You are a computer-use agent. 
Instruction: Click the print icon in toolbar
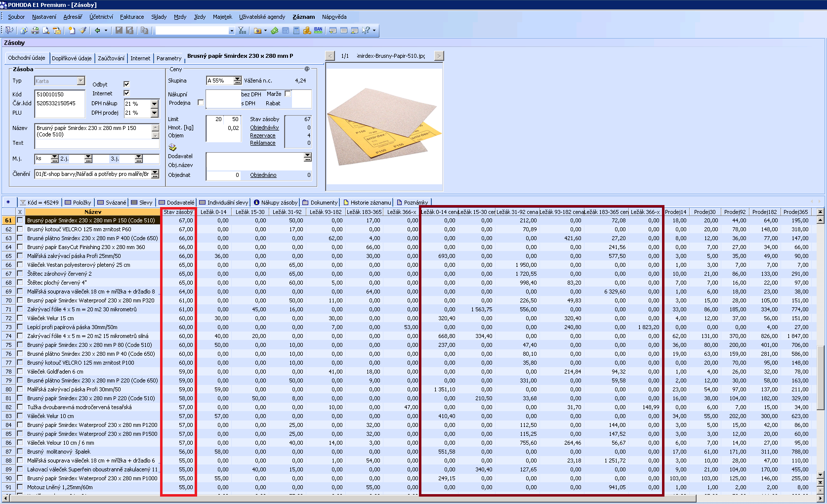[35, 30]
